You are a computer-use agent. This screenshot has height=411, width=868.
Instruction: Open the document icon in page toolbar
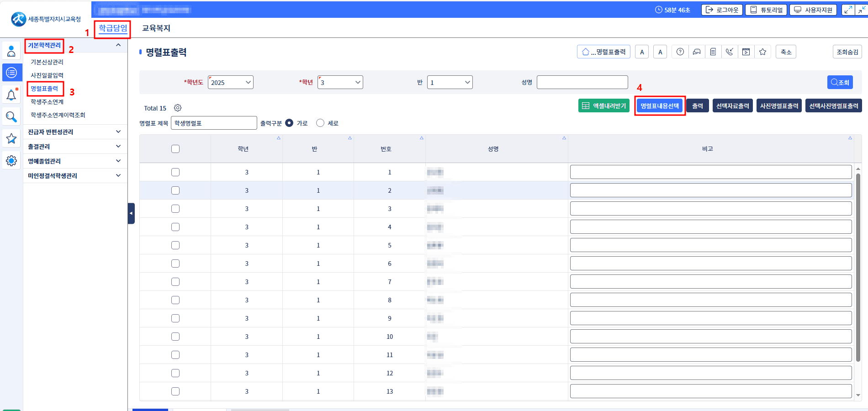(713, 52)
